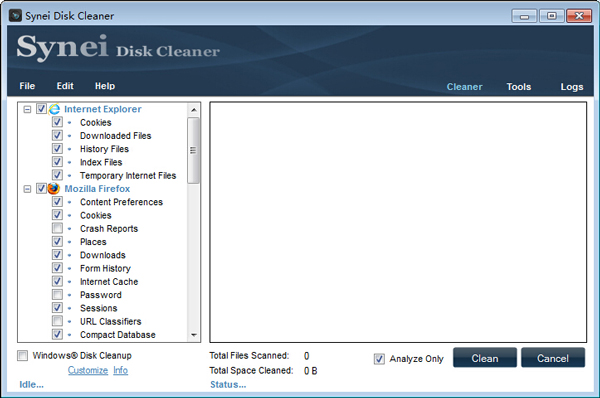600x398 pixels.
Task: Enable the URL Classifiers checkbox
Action: pos(57,321)
